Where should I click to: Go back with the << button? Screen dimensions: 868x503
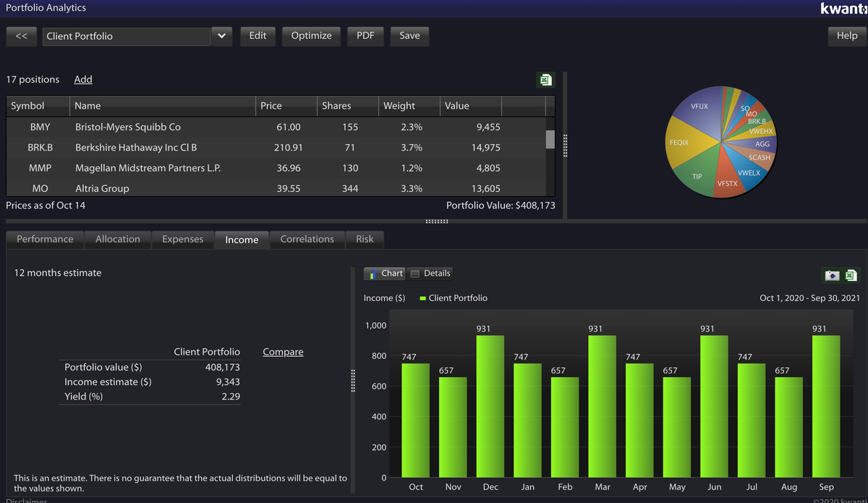coord(21,35)
